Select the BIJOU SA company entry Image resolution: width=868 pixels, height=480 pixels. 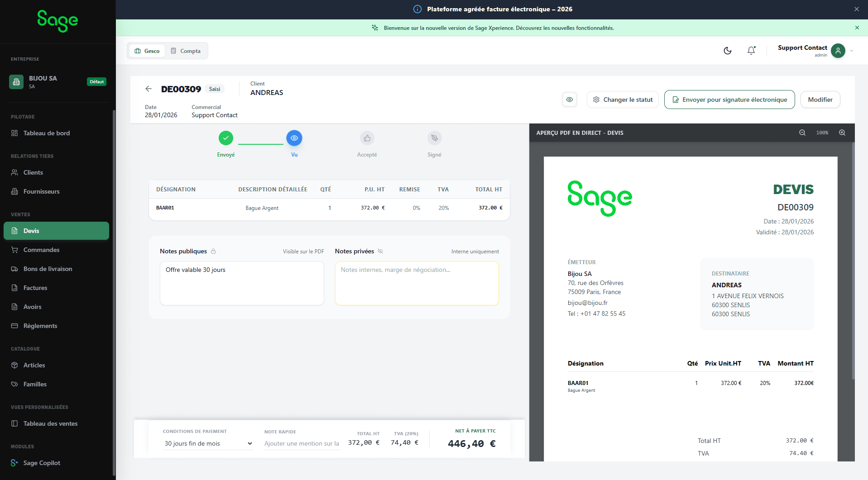(x=58, y=82)
